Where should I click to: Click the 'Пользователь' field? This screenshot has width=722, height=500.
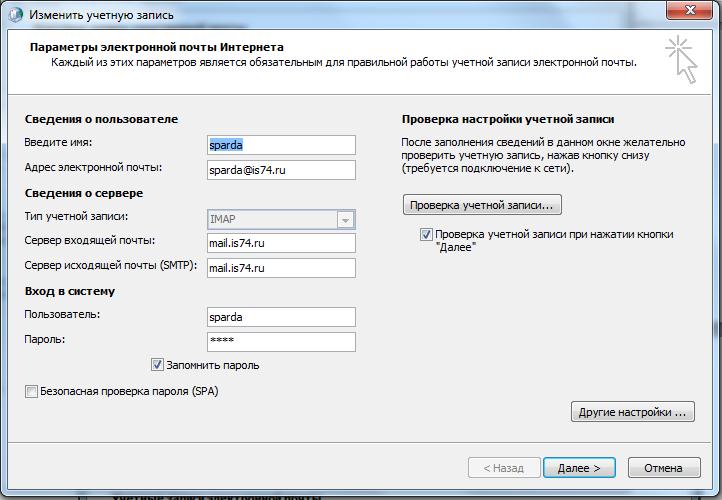click(281, 317)
